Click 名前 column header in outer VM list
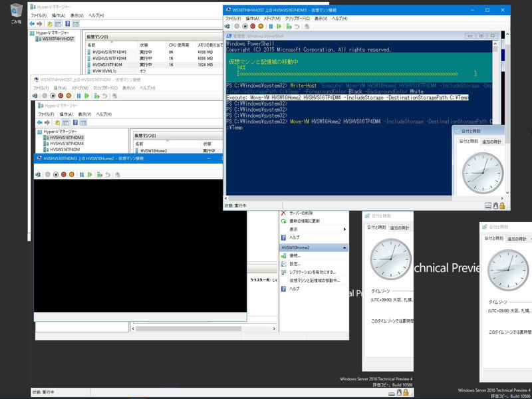 pyautogui.click(x=112, y=45)
